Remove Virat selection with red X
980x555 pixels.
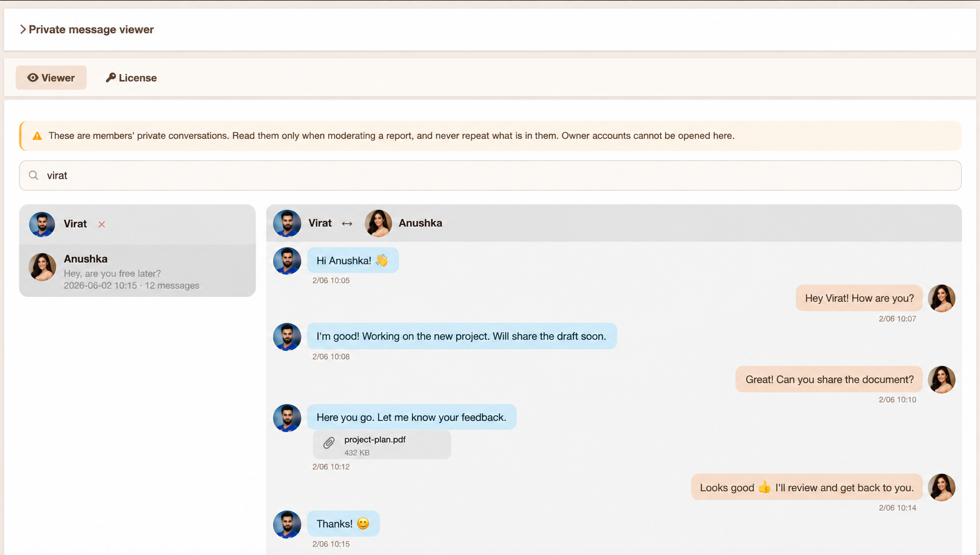(102, 224)
